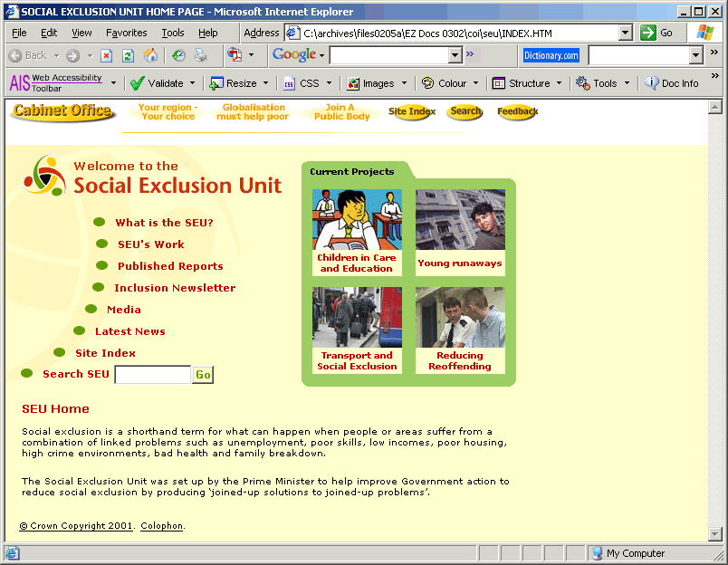This screenshot has width=728, height=565.
Task: Expand the Images dropdown arrow
Action: (x=404, y=83)
